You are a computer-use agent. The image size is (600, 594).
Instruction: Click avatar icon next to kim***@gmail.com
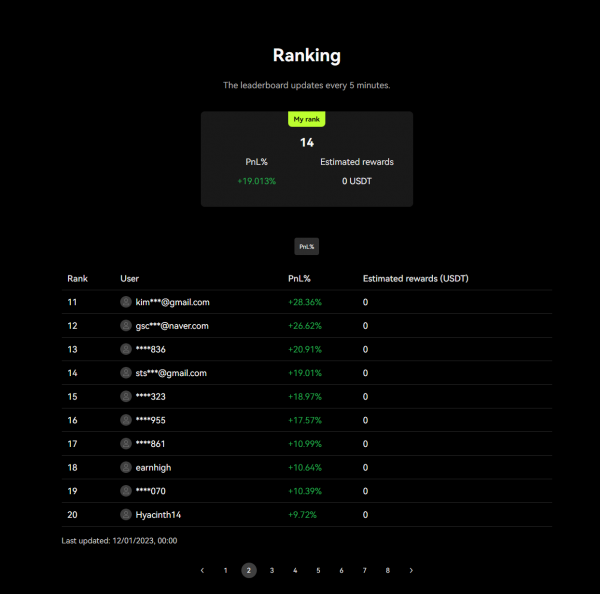[126, 302]
